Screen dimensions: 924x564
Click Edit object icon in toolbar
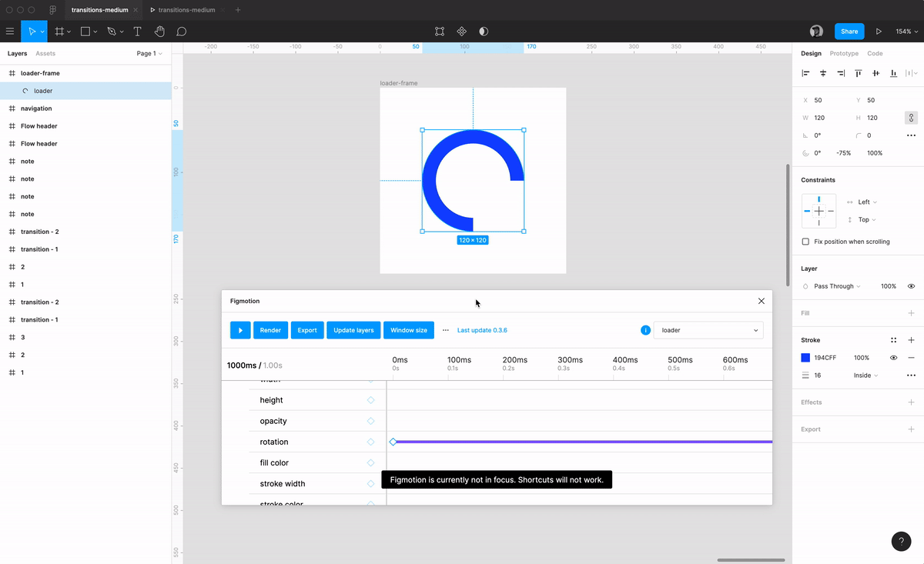click(440, 32)
